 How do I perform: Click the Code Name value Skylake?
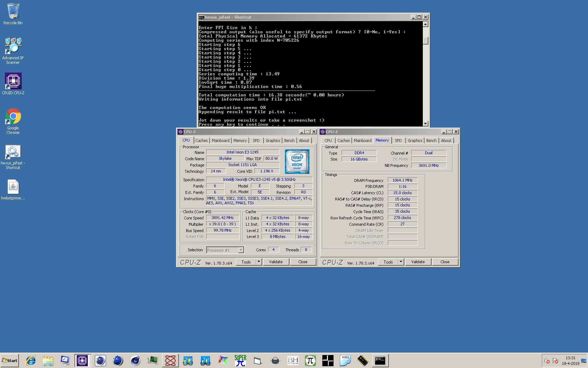coord(225,158)
